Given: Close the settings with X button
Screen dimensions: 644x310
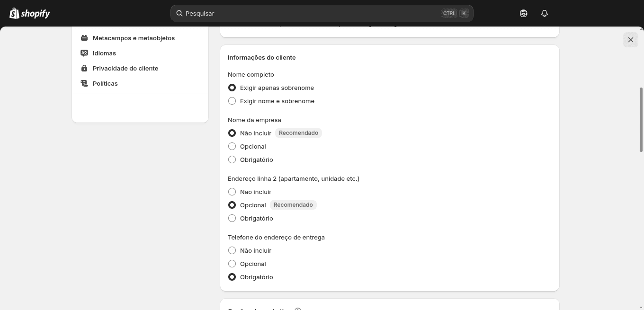Looking at the screenshot, I should pyautogui.click(x=631, y=40).
